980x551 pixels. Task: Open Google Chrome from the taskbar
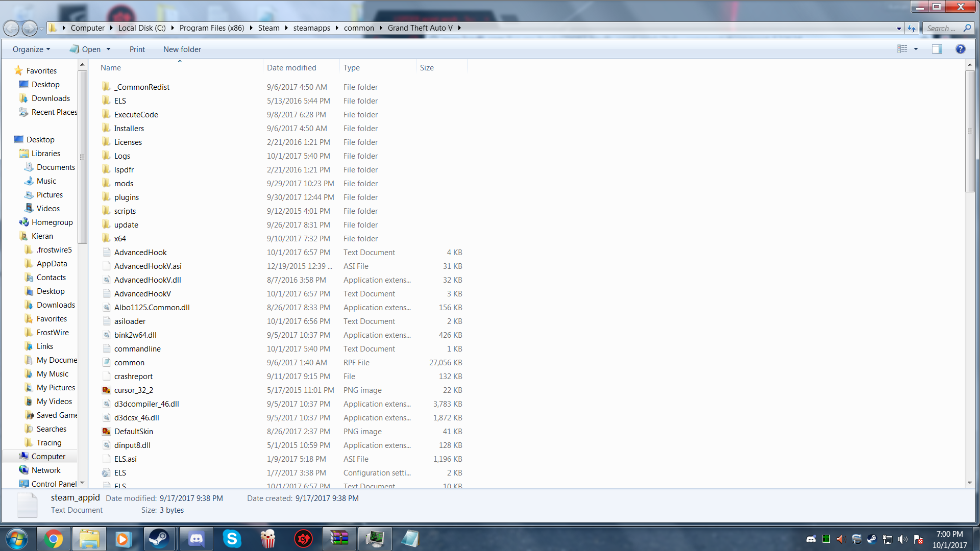coord(54,538)
